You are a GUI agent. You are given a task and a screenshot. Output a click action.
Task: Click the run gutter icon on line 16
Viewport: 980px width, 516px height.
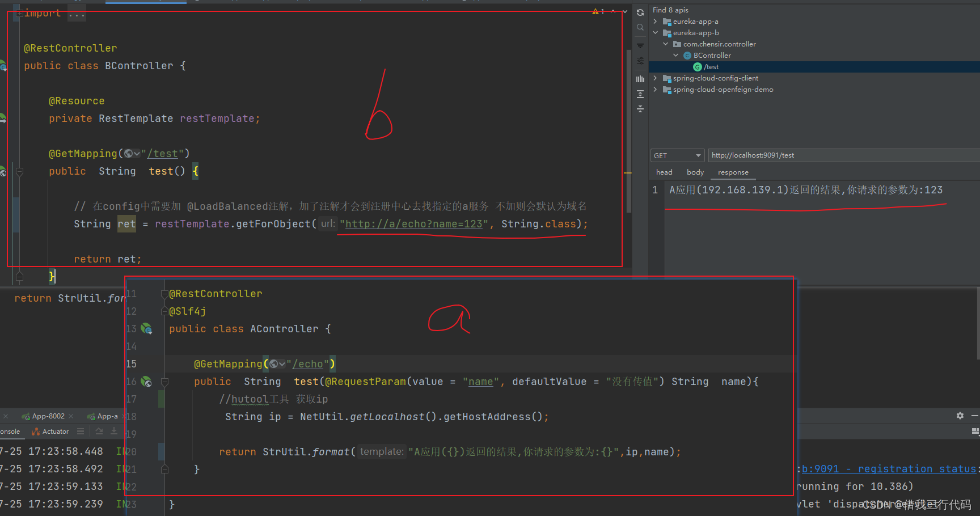146,382
